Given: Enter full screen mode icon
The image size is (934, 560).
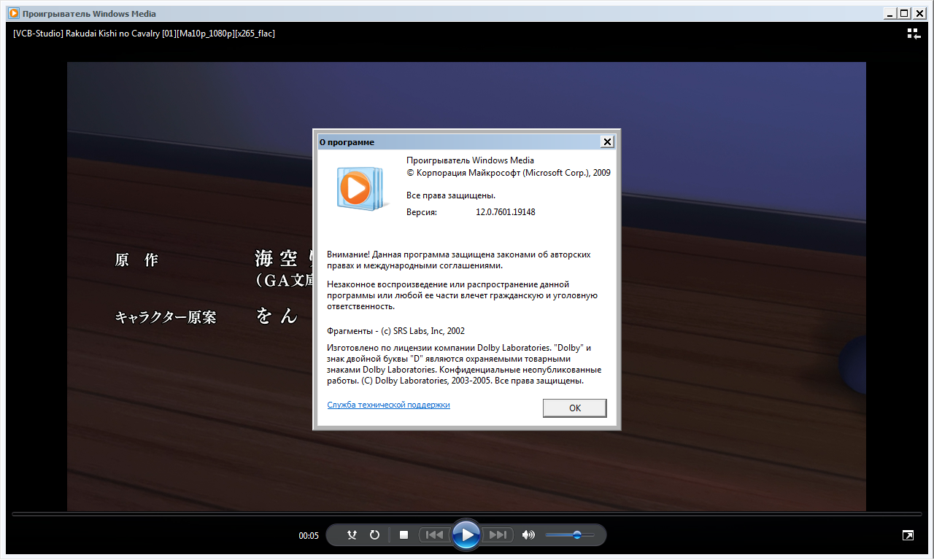Looking at the screenshot, I should 908,535.
